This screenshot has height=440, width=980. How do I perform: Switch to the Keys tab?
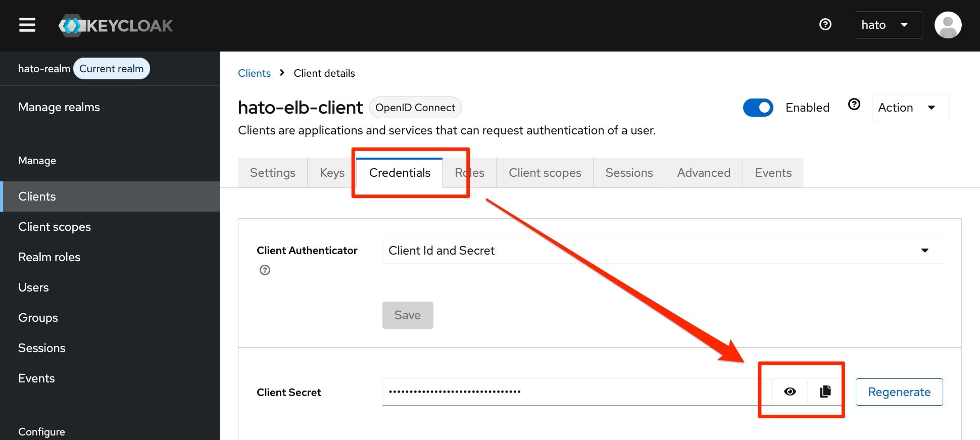point(332,173)
